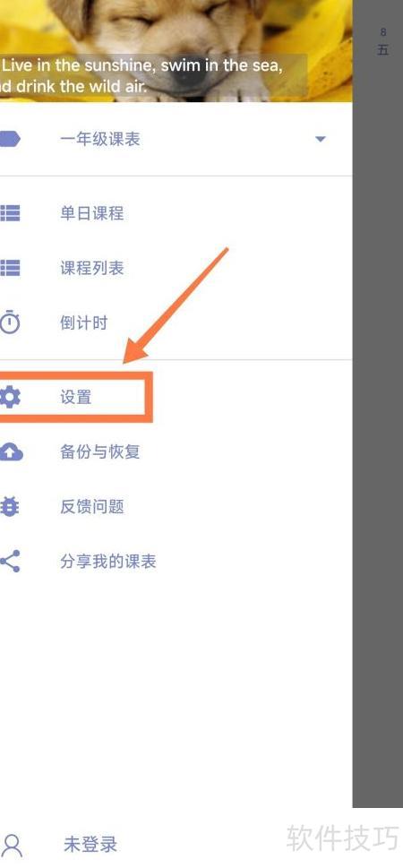Click the tag icon beside 一年级课表
The width and height of the screenshot is (403, 868).
click(10, 139)
